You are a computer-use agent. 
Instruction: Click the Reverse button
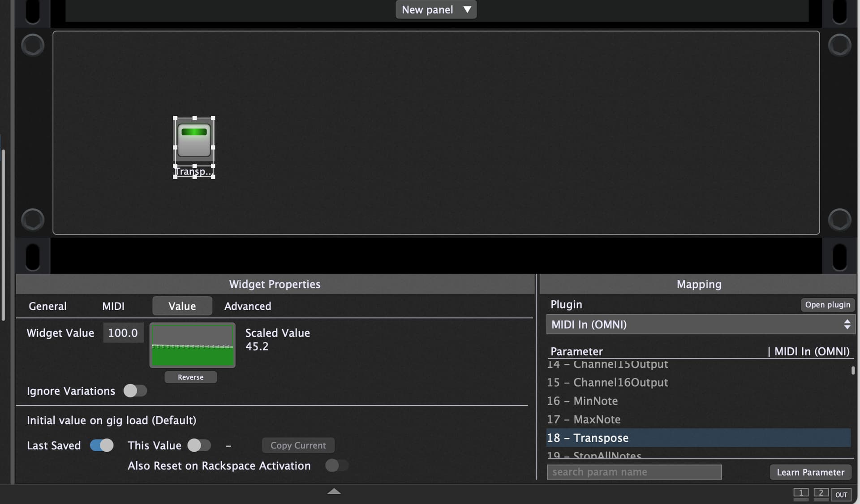190,377
